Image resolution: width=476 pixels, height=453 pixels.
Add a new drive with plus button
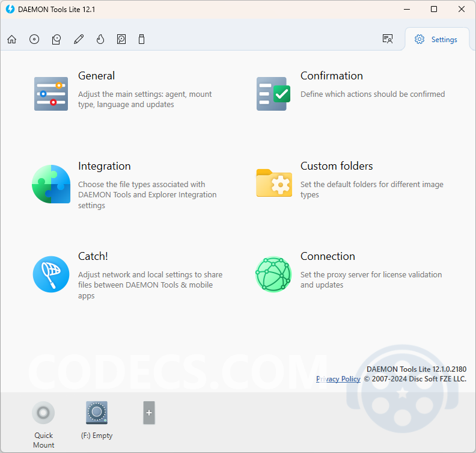[x=149, y=413]
